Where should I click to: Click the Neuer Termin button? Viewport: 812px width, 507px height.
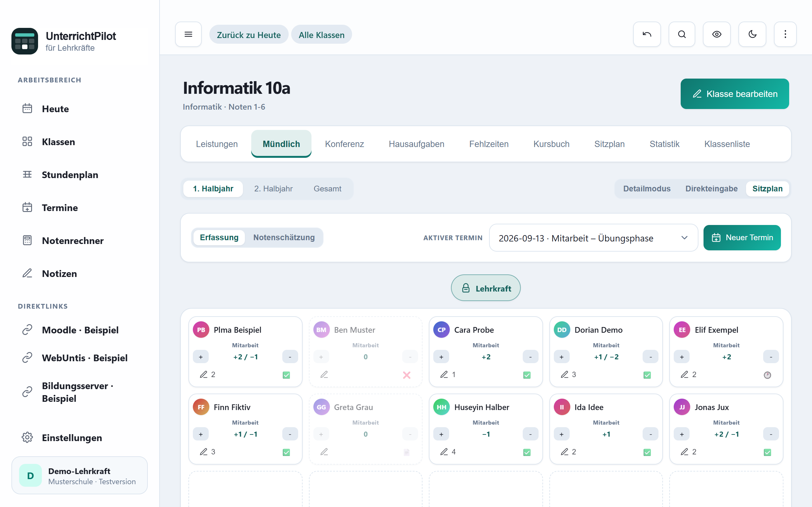coord(742,237)
